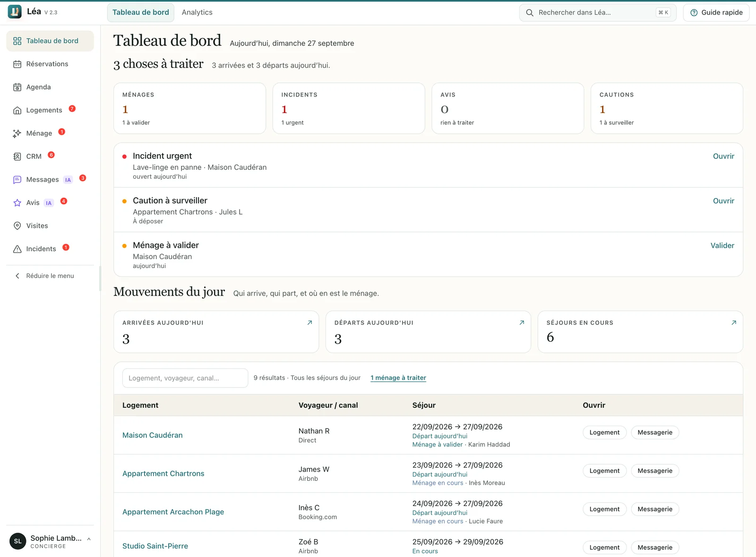Open Maison Caudéran listing link in table
Image resolution: width=756 pixels, height=557 pixels.
[153, 435]
